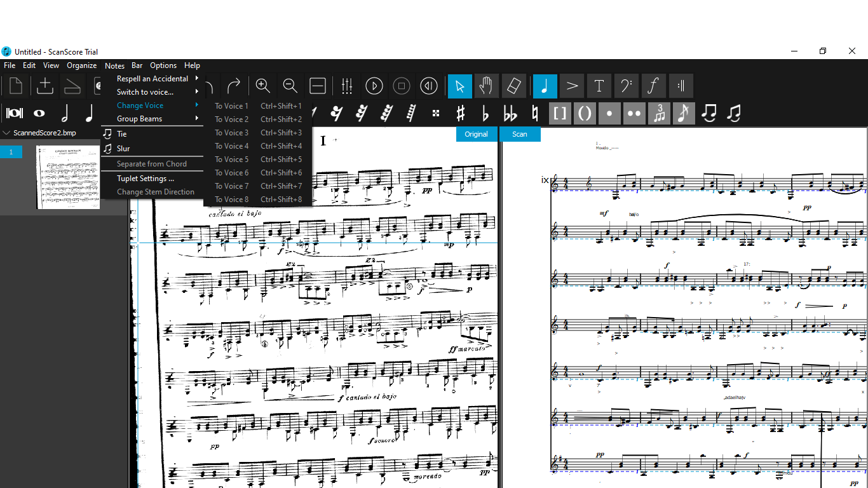Activate the barline tool
The height and width of the screenshot is (488, 868).
[x=681, y=86]
